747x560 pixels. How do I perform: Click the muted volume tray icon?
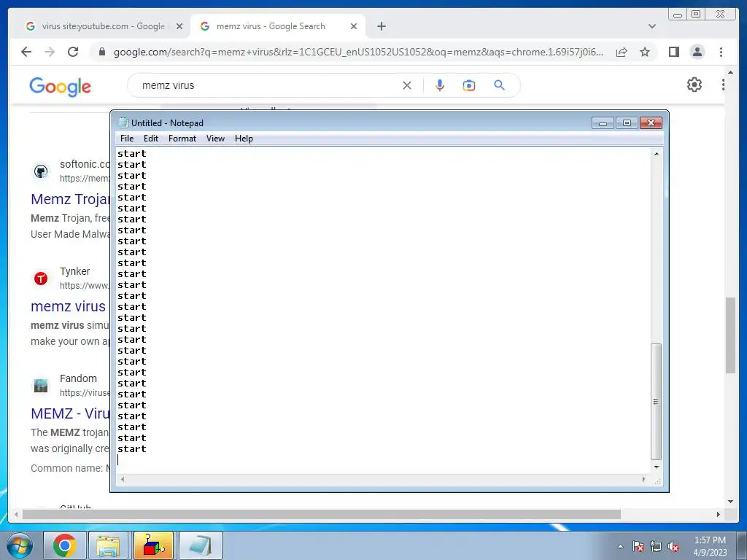[x=673, y=546]
